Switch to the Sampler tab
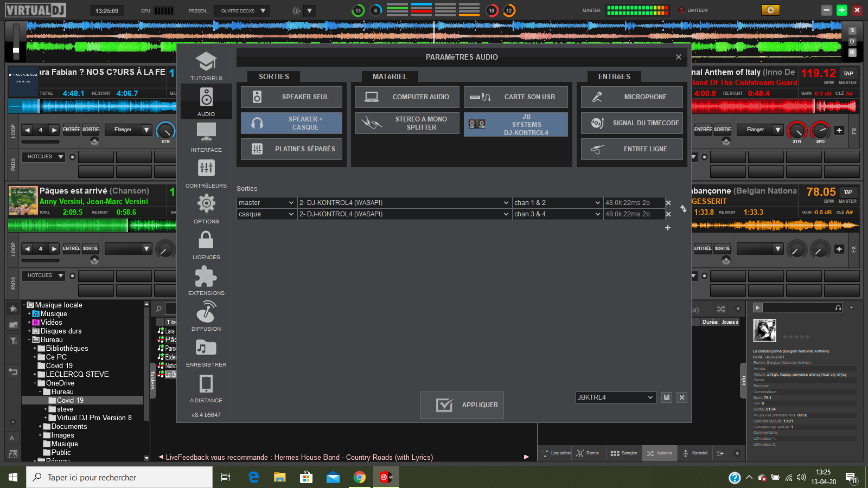Viewport: 868px width, 488px height. pos(624,453)
